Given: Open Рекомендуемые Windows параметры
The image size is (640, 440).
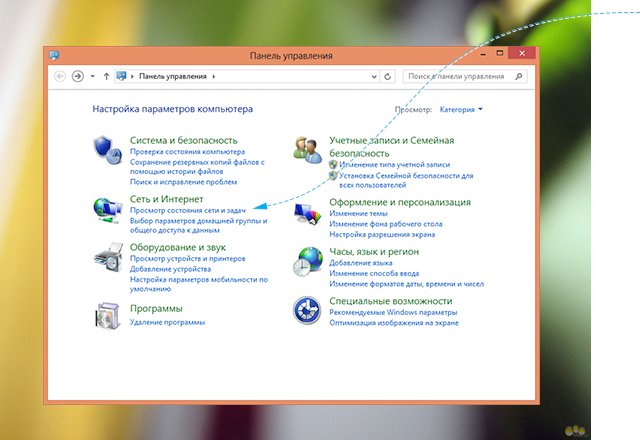Looking at the screenshot, I should pyautogui.click(x=393, y=313).
